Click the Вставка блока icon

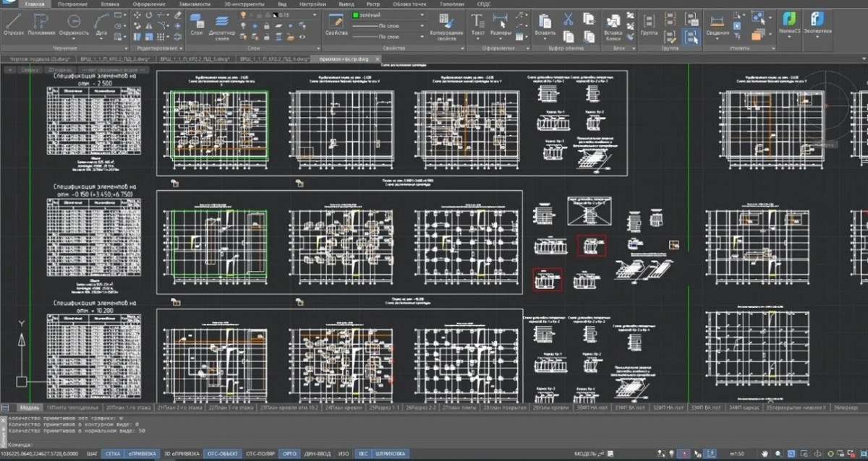pos(613,25)
